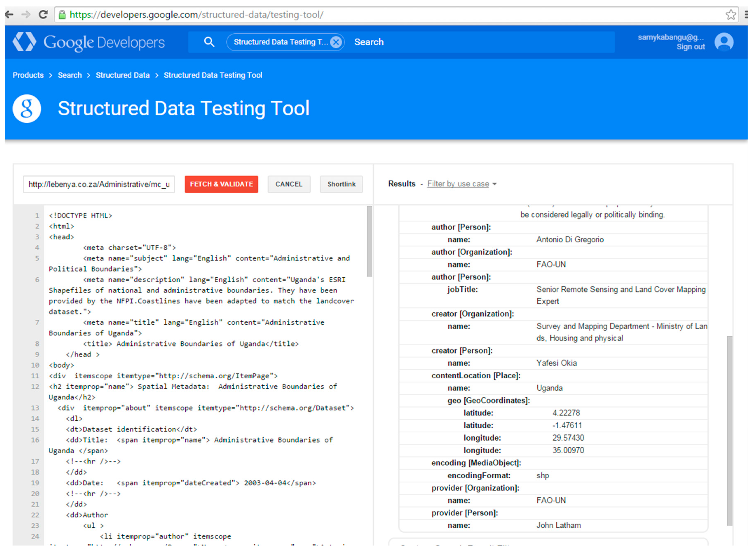Image resolution: width=756 pixels, height=555 pixels.
Task: Click the provider [Person] row label
Action: point(465,513)
